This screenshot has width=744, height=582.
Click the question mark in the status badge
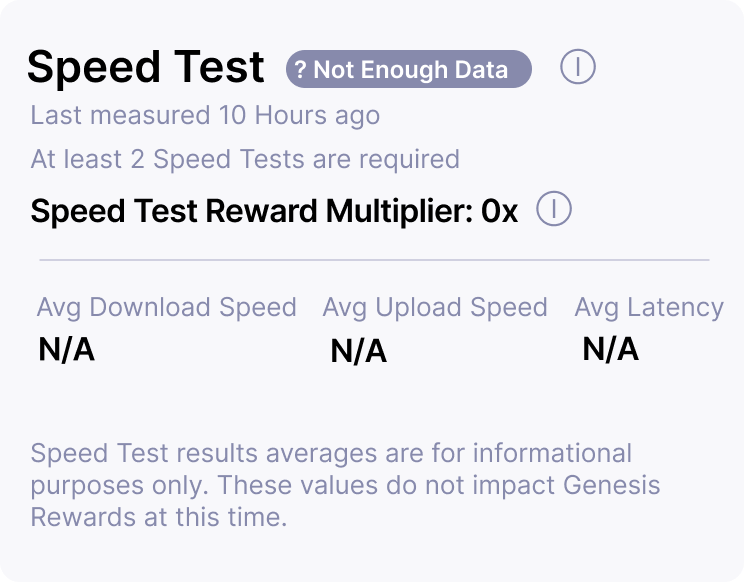(300, 70)
